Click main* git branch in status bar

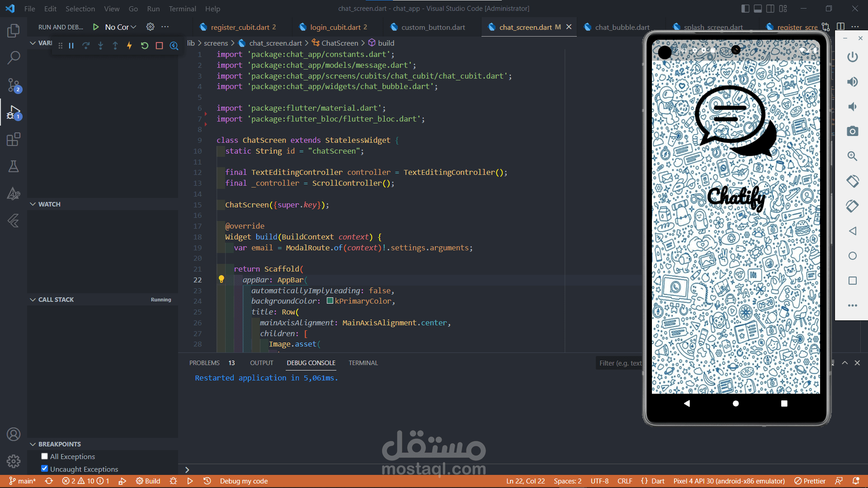coord(23,481)
